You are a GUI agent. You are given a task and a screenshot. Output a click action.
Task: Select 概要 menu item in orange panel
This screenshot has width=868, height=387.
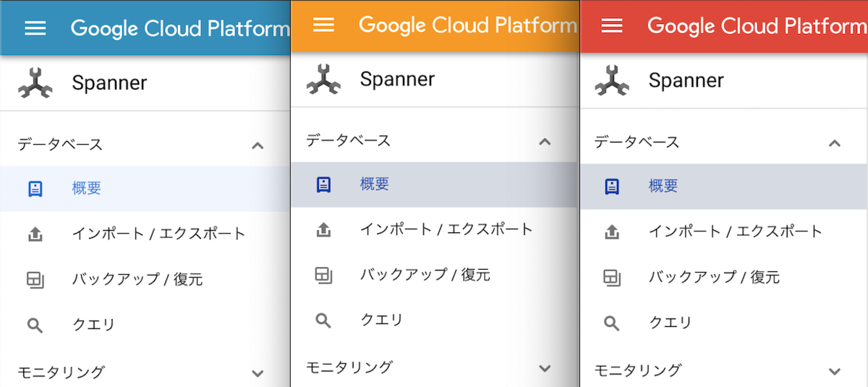pyautogui.click(x=434, y=184)
